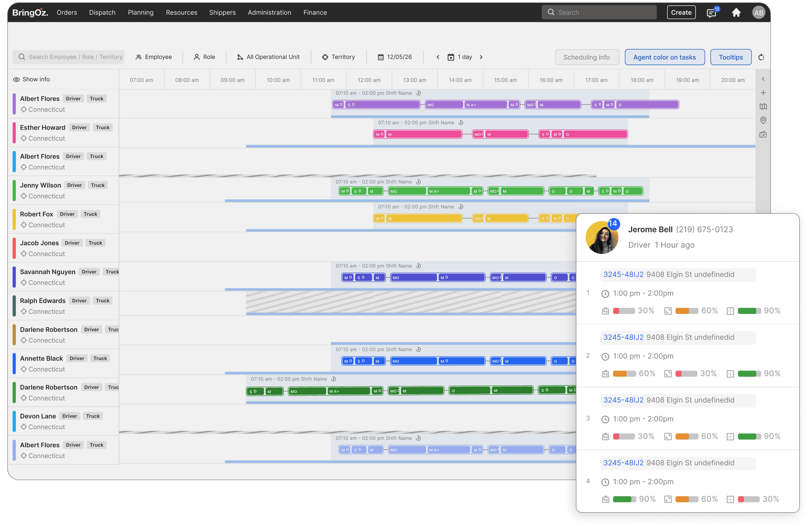Screen dimensions: 812x530
Task: Click Search Employee / Role / Territory field
Action: [x=69, y=57]
